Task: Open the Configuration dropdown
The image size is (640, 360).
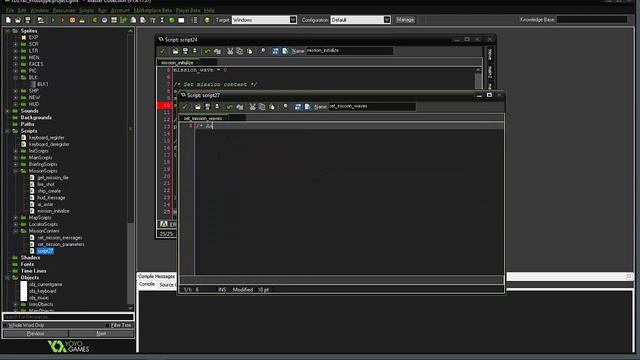Action: (x=387, y=20)
